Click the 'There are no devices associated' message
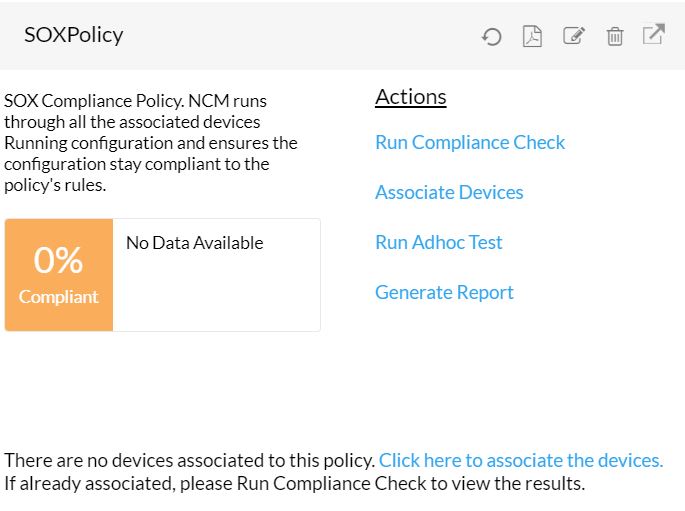 [x=190, y=460]
